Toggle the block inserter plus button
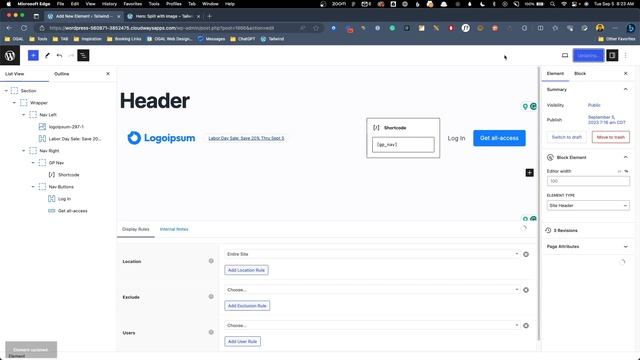Viewport: 640px width, 360px height. point(33,56)
